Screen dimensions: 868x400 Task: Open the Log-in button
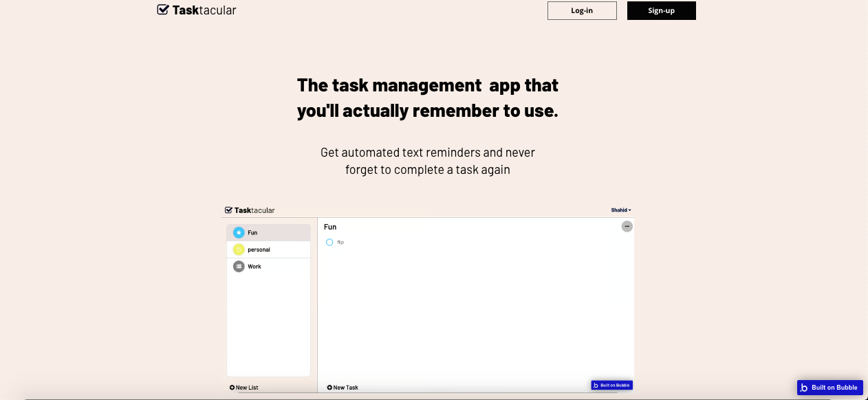[x=582, y=10]
